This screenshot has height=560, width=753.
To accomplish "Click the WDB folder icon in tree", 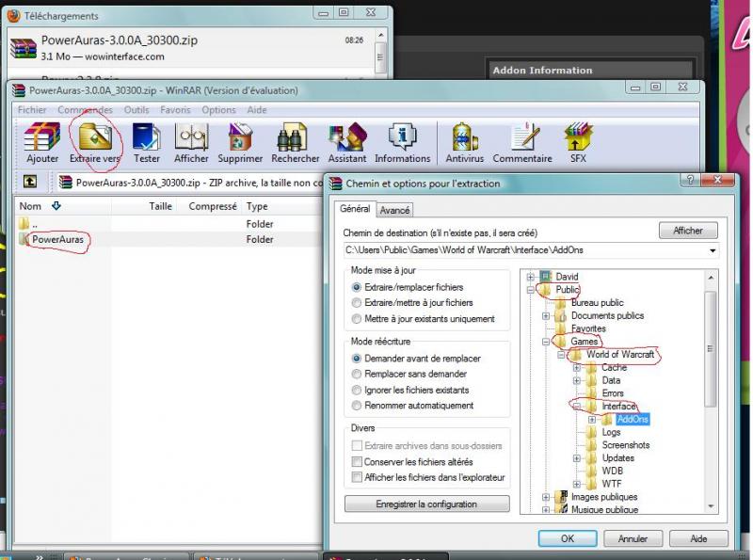I will (592, 472).
